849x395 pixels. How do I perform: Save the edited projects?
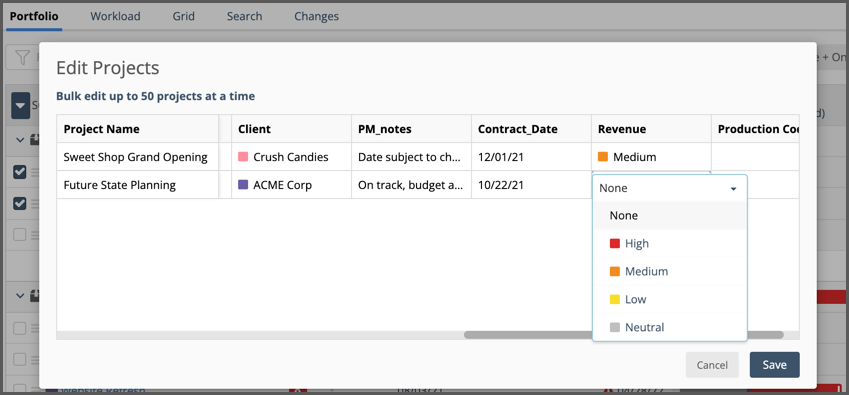pos(774,365)
